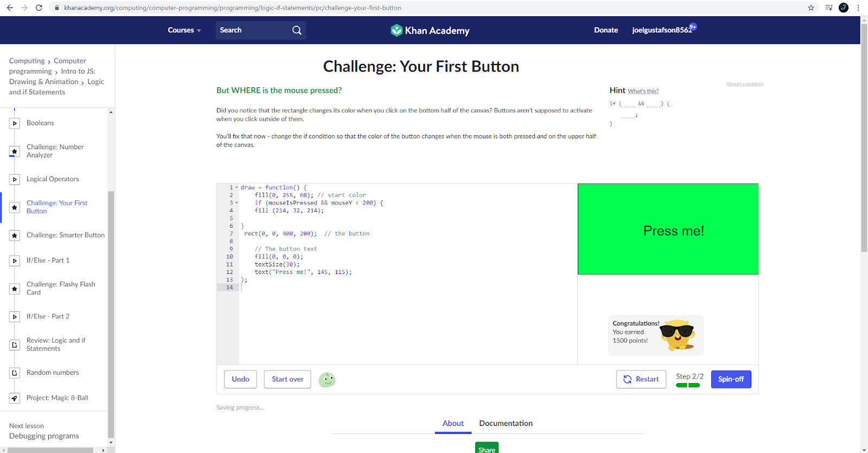The width and height of the screenshot is (868, 453).
Task: Click the sidebar lesson list scrollbar
Action: coord(111,315)
